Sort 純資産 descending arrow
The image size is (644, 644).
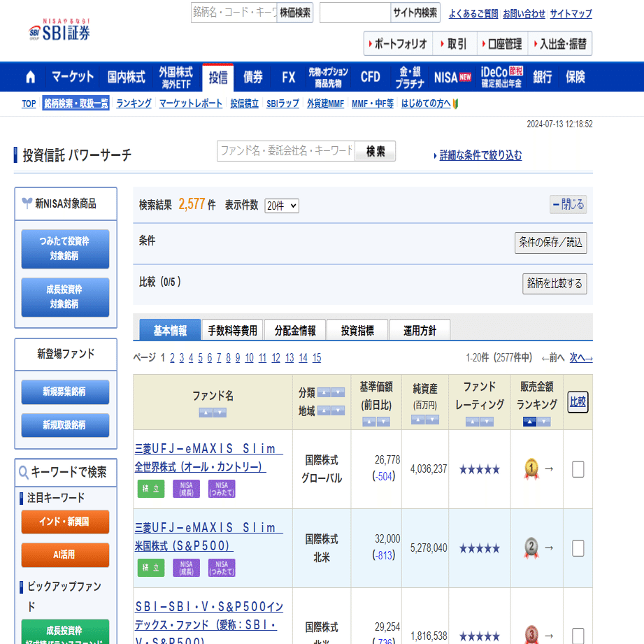[x=432, y=420]
